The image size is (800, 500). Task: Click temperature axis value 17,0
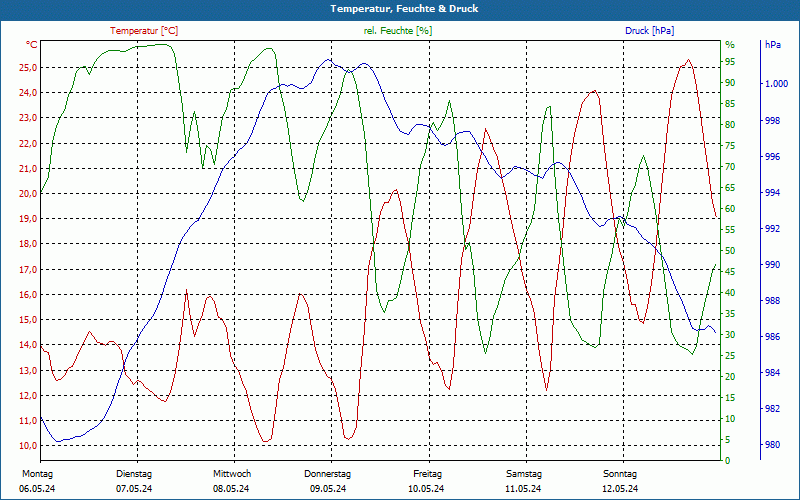click(x=29, y=269)
